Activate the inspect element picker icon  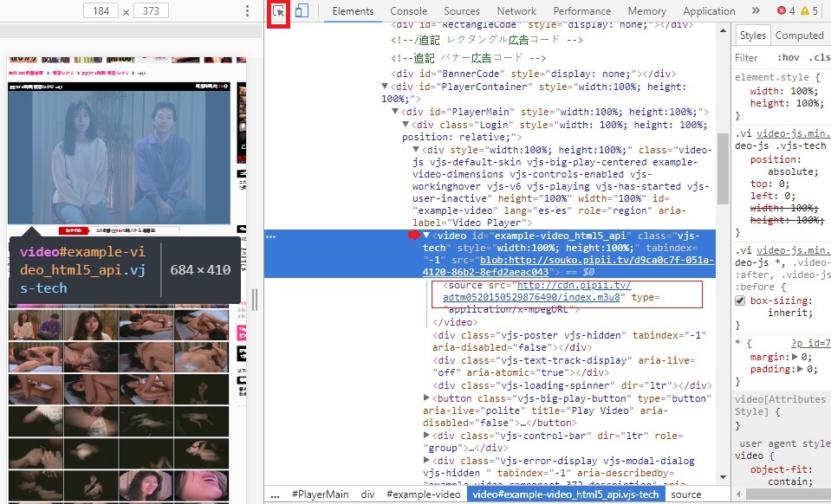point(278,11)
